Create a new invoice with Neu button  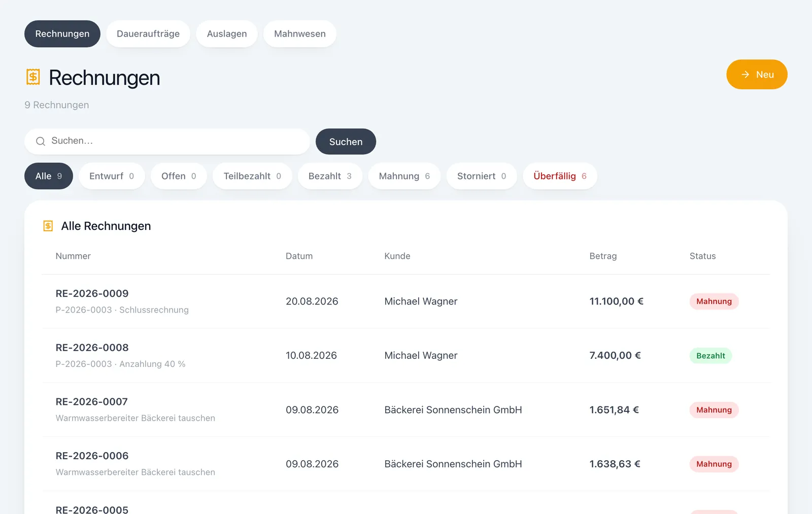coord(757,75)
